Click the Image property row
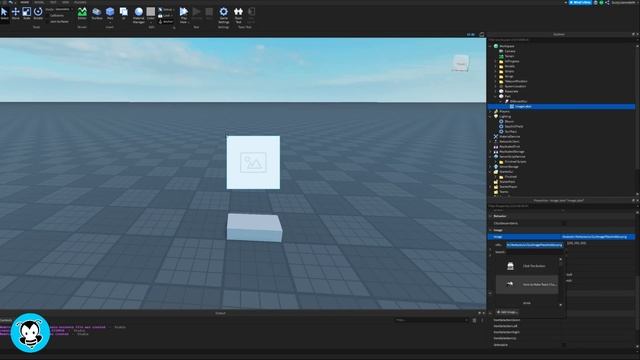The width and height of the screenshot is (640, 360). click(x=562, y=237)
